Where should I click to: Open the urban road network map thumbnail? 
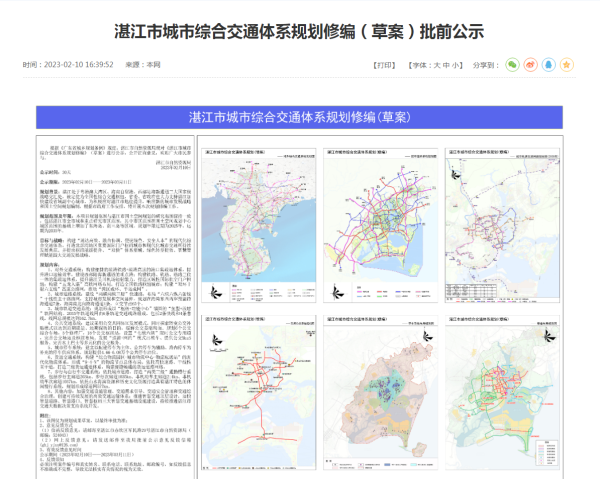click(x=380, y=226)
